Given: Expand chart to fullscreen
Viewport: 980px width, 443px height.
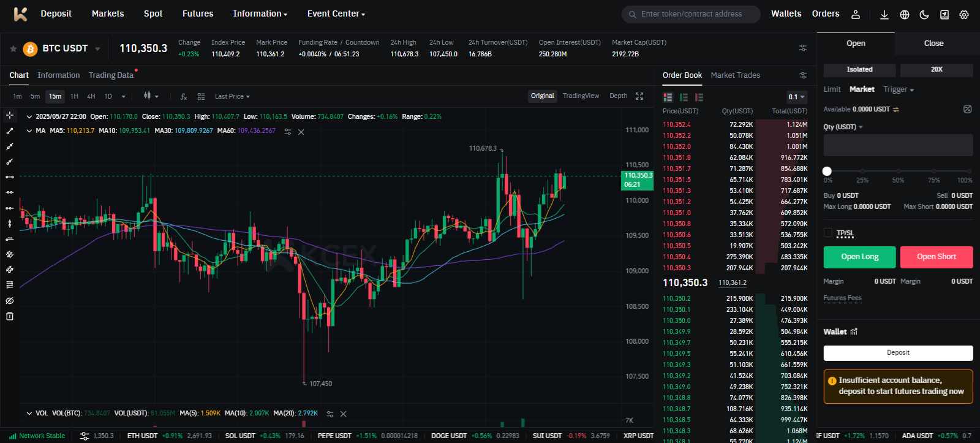Looking at the screenshot, I should tap(639, 96).
